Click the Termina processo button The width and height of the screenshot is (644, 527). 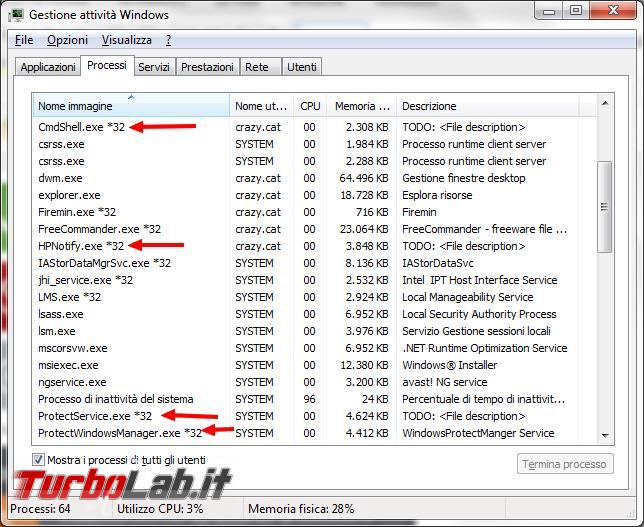tap(565, 464)
